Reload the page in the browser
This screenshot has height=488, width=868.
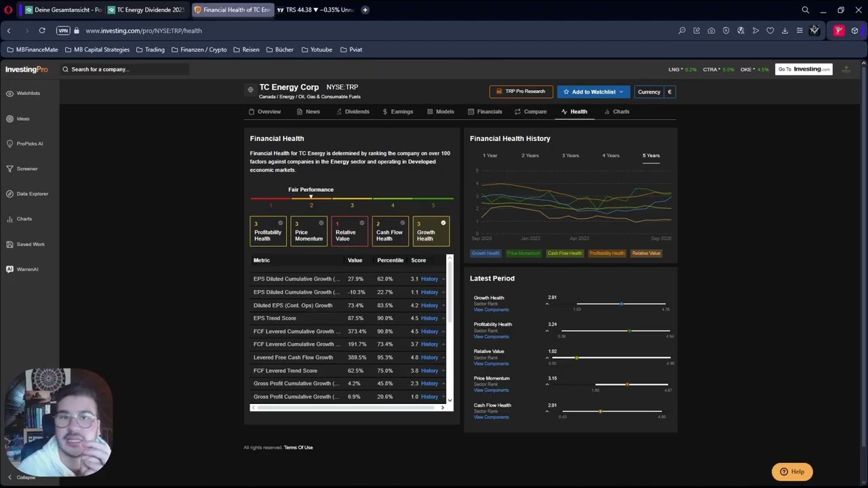coord(42,30)
